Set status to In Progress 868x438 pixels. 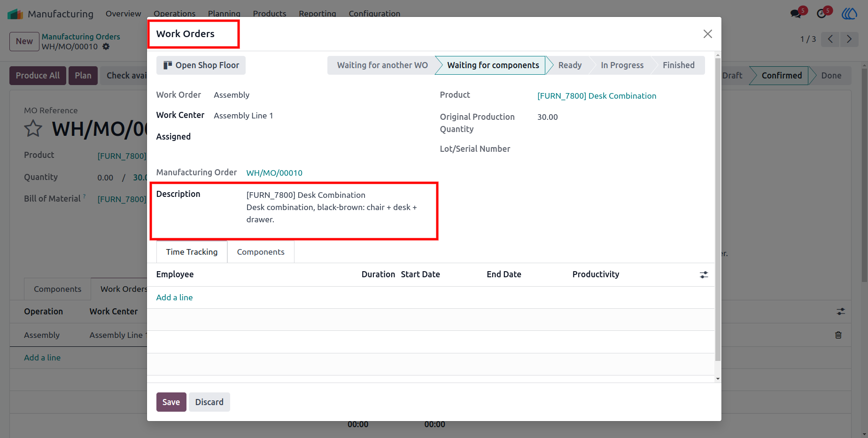622,65
